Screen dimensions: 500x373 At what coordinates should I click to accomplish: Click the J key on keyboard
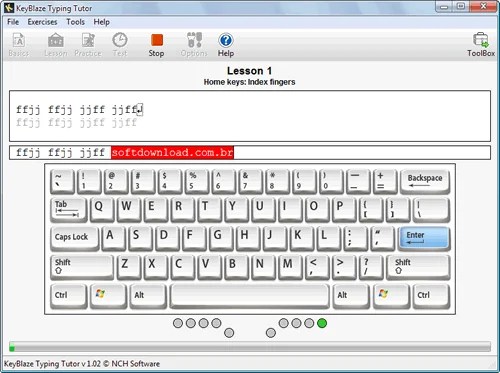(275, 238)
